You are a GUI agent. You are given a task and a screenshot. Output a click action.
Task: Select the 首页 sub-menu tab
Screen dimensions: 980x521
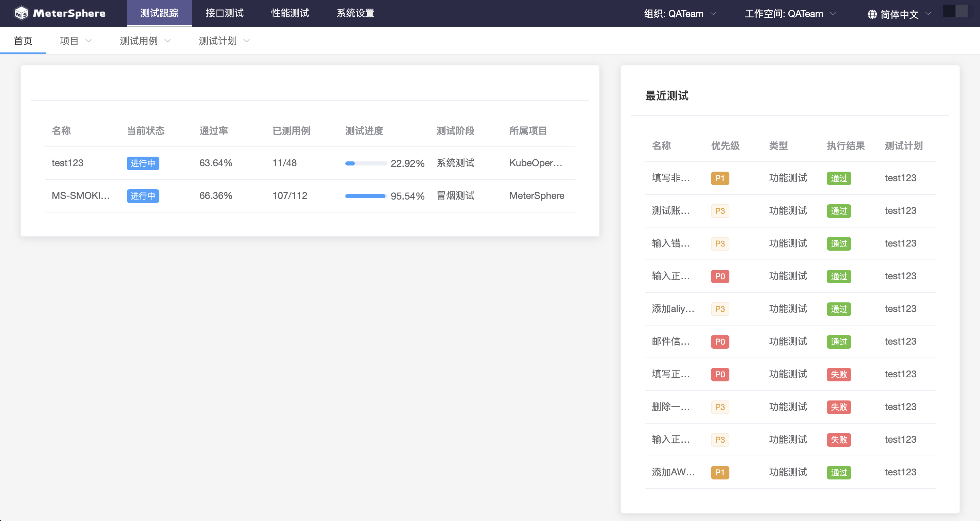(x=23, y=41)
